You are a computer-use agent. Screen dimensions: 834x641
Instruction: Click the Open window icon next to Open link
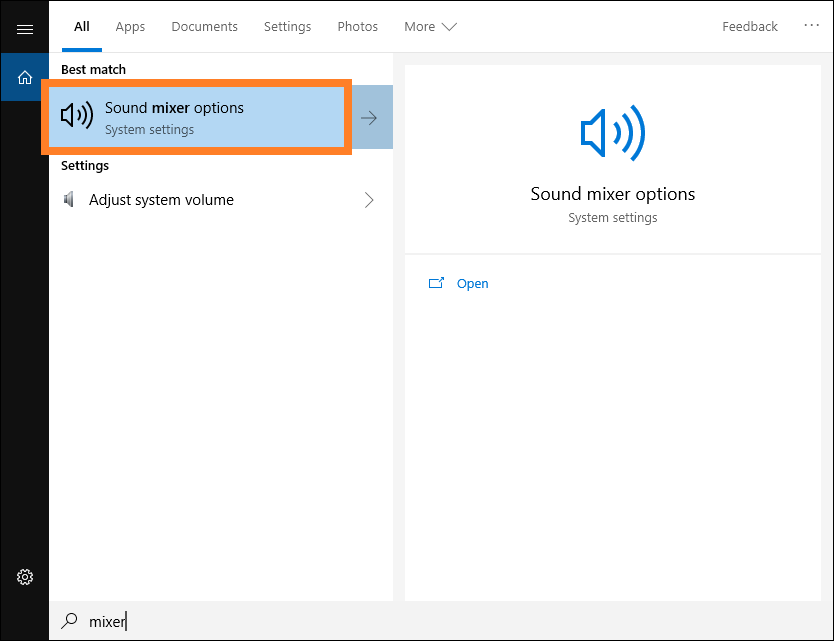coord(436,283)
